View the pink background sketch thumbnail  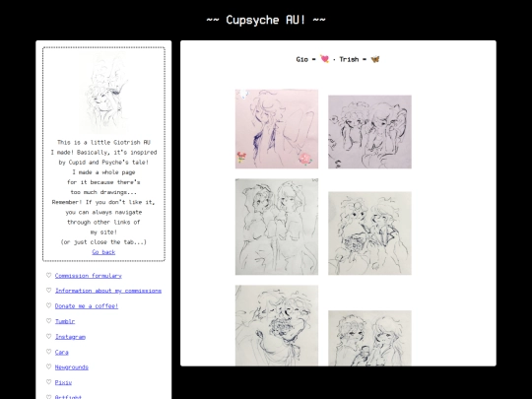tap(277, 129)
